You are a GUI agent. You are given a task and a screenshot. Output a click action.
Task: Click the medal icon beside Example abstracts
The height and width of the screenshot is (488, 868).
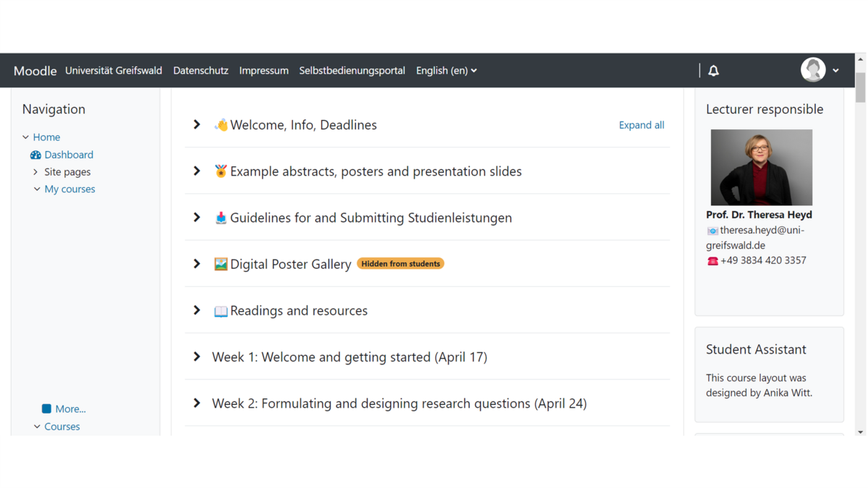221,171
